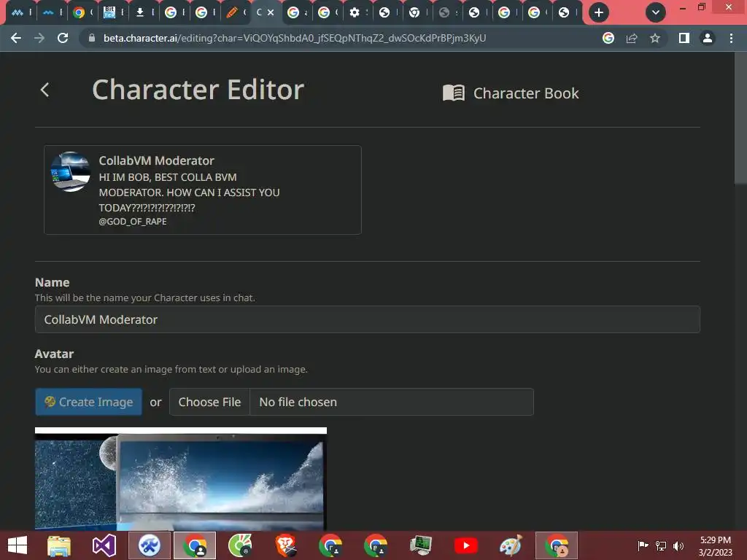
Task: Open the Paint palette taskbar icon
Action: pyautogui.click(x=510, y=545)
